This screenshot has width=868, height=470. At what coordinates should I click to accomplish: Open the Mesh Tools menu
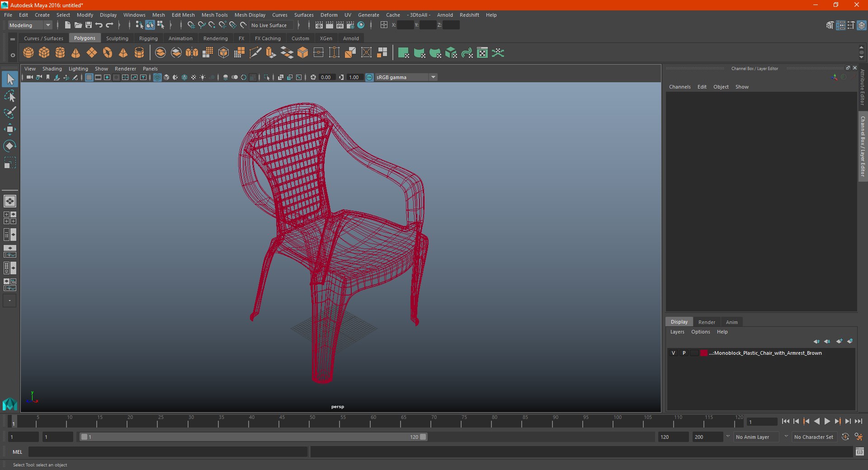point(214,15)
